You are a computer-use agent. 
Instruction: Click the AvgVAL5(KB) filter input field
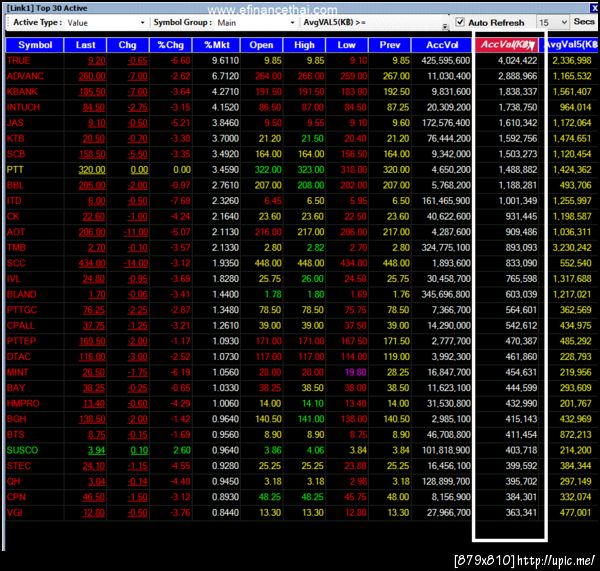pyautogui.click(x=408, y=23)
